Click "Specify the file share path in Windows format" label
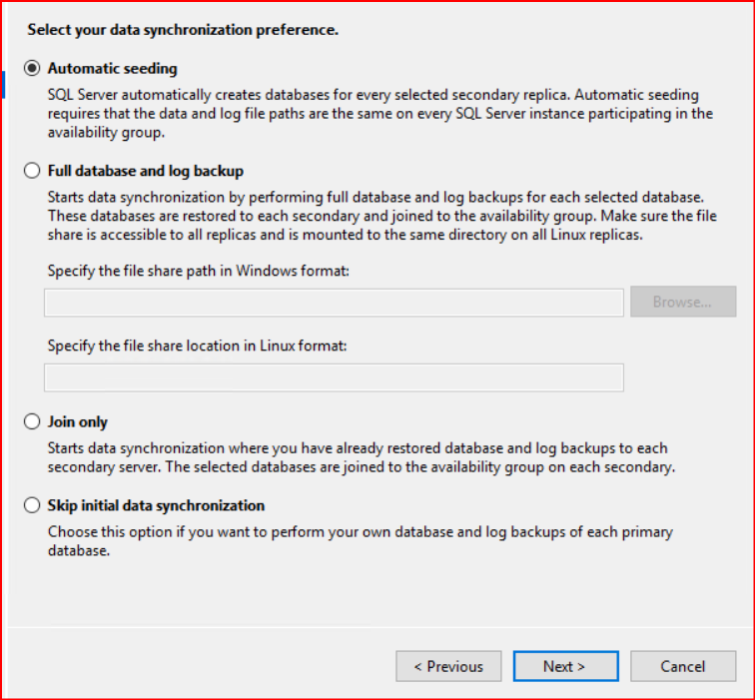Screen dimensions: 755x700 [x=198, y=272]
